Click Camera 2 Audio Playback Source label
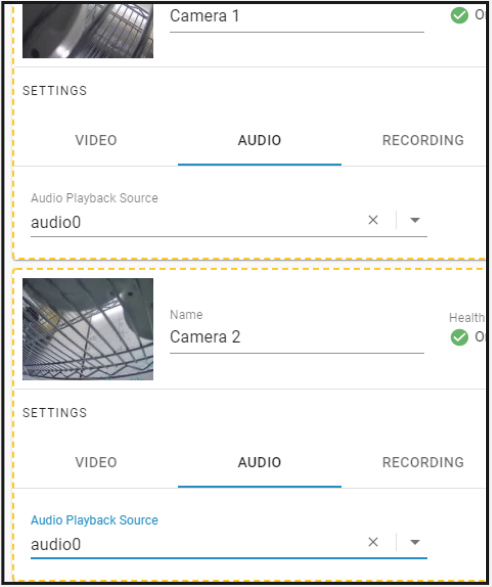Image resolution: width=492 pixels, height=587 pixels. [x=94, y=520]
